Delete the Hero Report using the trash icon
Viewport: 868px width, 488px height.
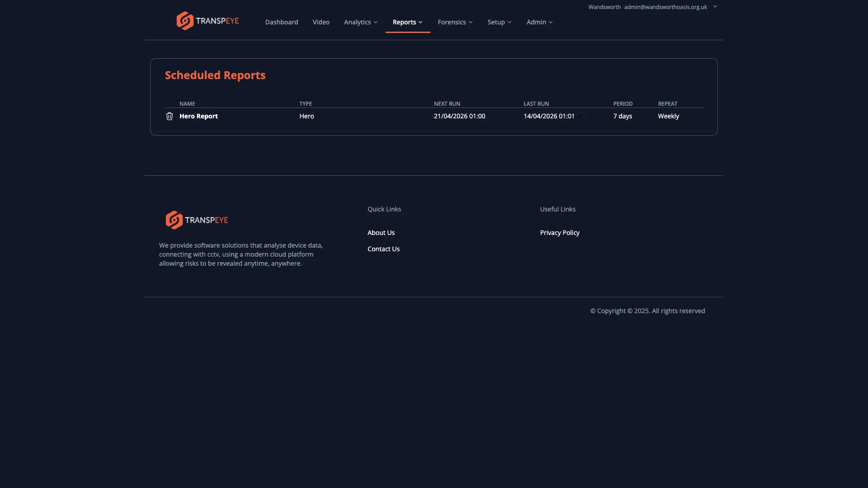(169, 116)
